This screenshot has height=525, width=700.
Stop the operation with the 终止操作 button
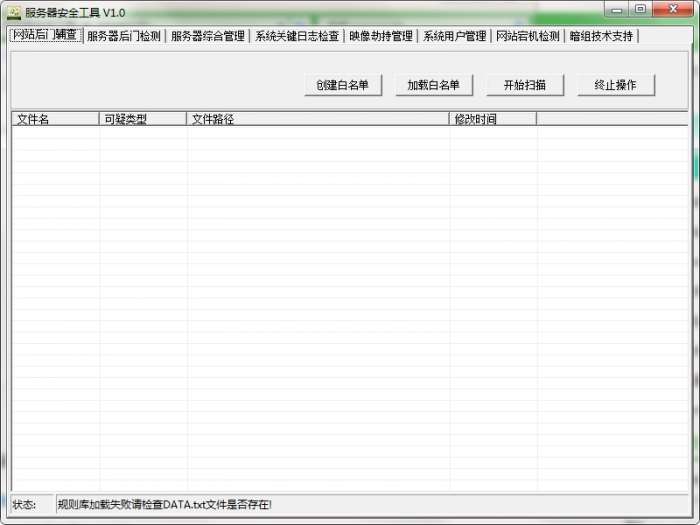[x=616, y=85]
